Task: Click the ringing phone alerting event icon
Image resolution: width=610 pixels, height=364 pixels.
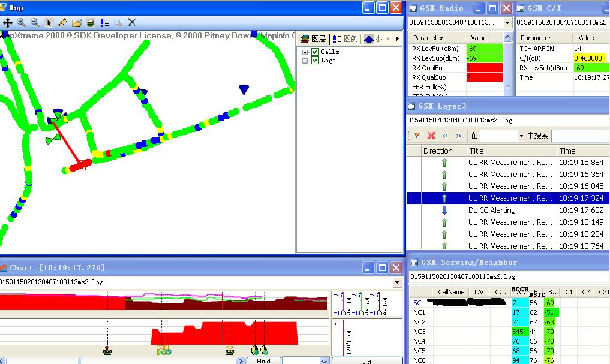Action: coord(230,350)
